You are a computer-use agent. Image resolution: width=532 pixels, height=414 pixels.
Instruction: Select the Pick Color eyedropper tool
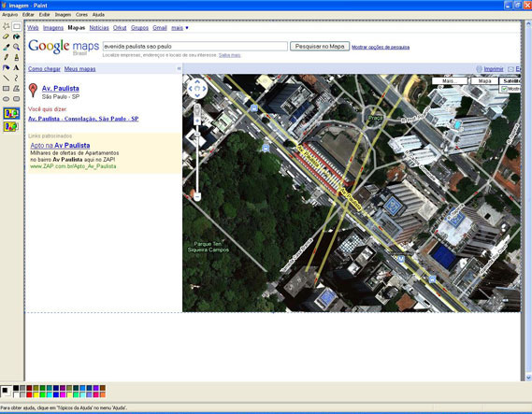7,47
